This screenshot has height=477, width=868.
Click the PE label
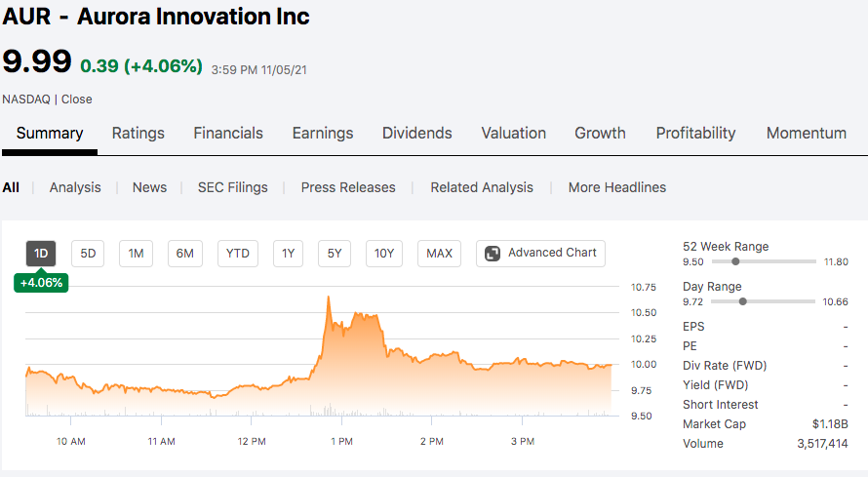[x=690, y=346]
